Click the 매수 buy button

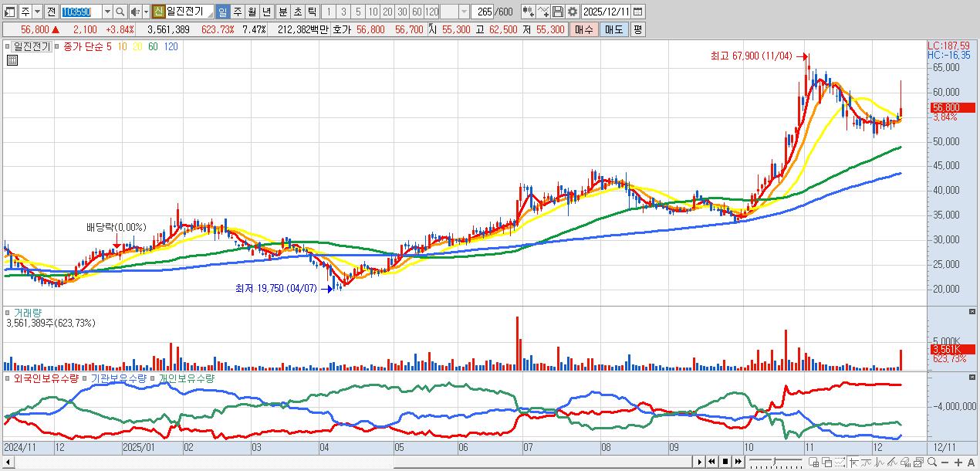coord(584,29)
